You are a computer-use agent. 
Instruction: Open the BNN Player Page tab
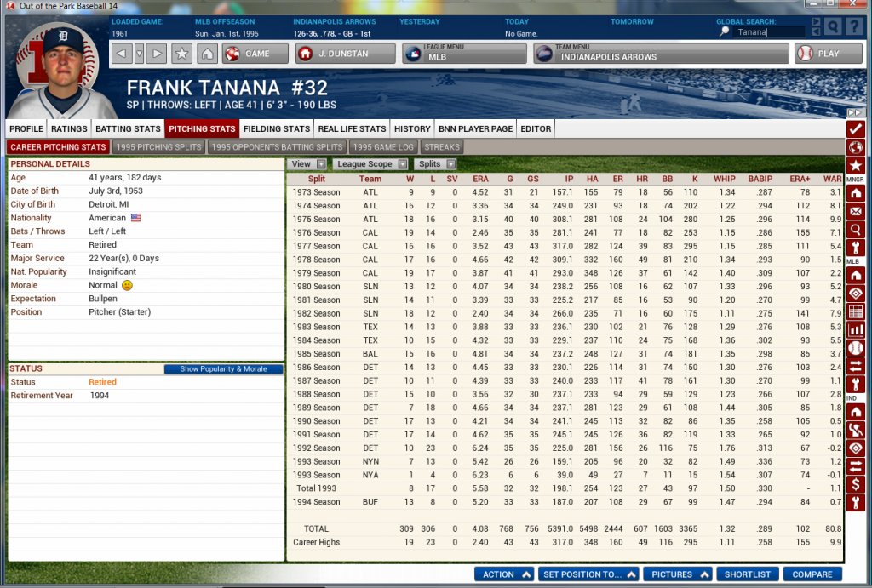(x=475, y=128)
